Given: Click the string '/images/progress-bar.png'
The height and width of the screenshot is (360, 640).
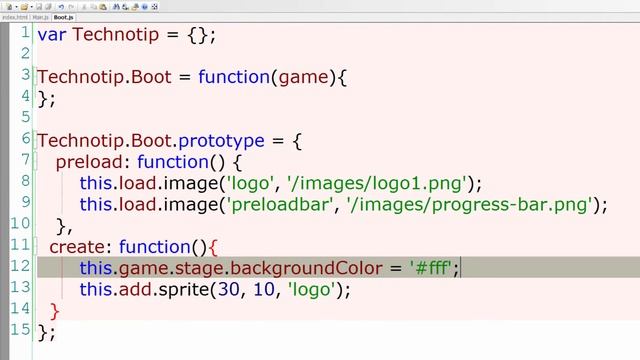Looking at the screenshot, I should tap(470, 205).
